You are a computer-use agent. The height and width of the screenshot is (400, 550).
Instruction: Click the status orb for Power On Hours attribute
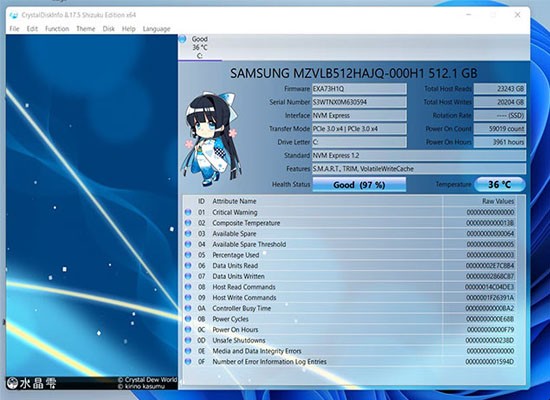(188, 329)
